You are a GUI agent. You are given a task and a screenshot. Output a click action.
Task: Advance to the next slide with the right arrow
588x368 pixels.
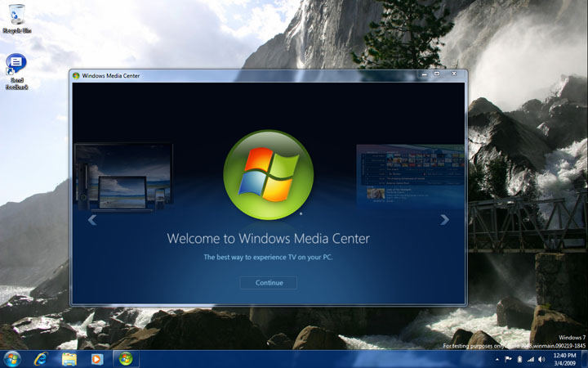point(444,220)
